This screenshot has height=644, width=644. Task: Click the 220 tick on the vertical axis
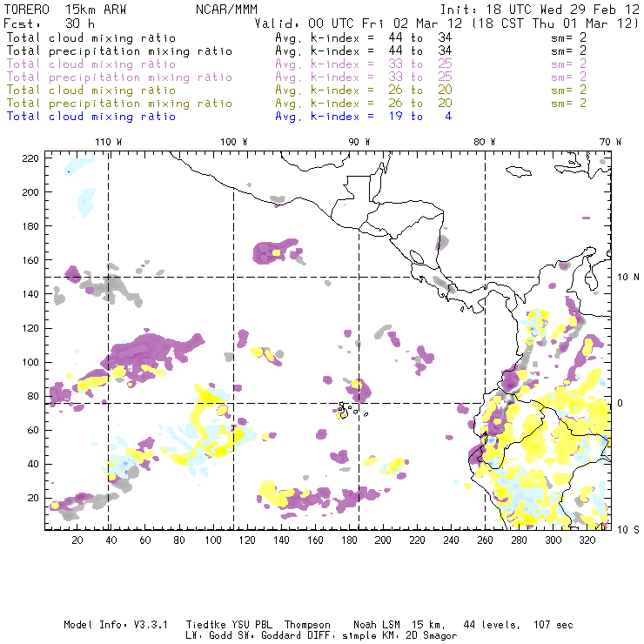coord(31,158)
